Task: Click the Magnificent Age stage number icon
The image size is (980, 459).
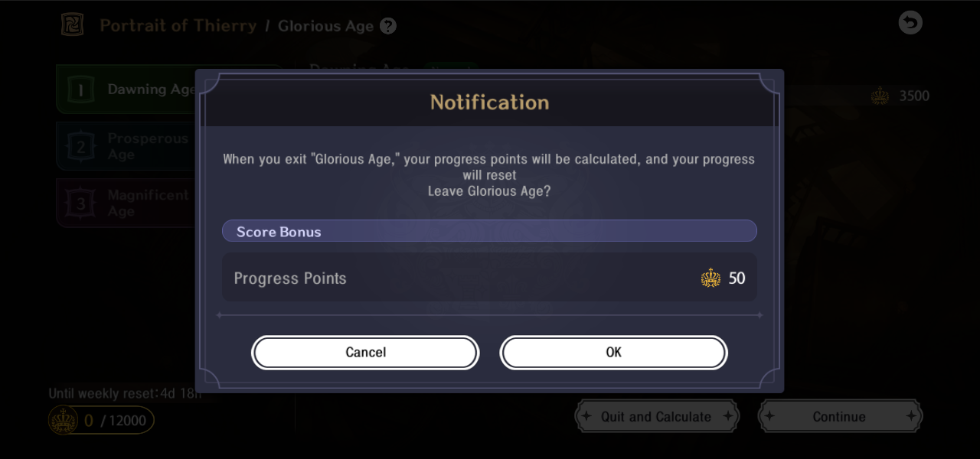Action: (x=80, y=203)
